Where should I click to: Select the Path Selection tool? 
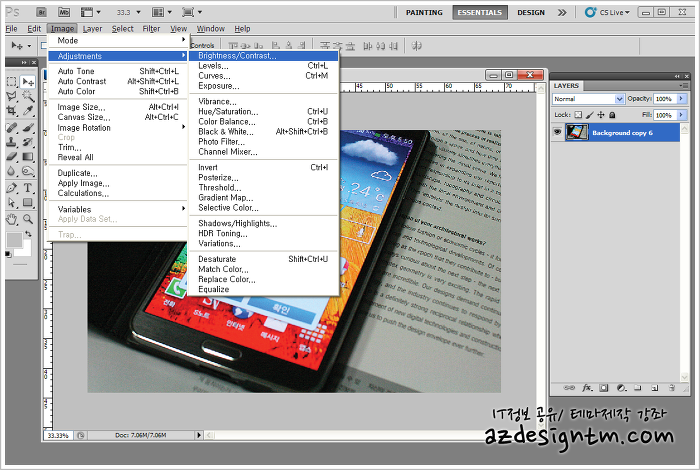click(x=12, y=203)
